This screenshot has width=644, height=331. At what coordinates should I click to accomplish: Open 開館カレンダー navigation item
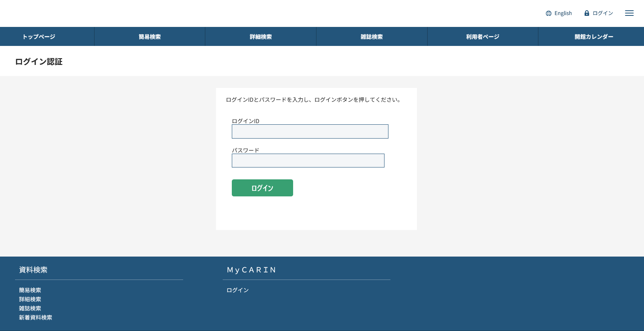pos(594,37)
